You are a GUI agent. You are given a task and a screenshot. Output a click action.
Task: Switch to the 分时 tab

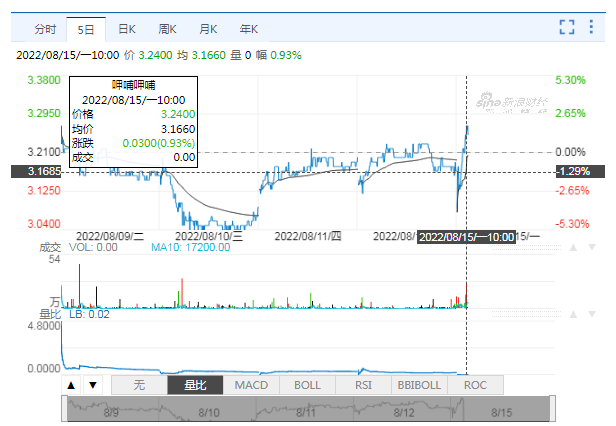click(x=44, y=30)
